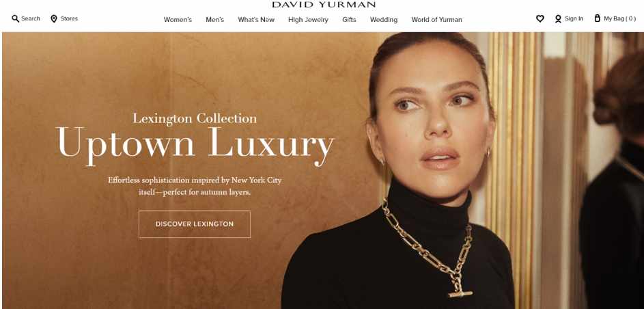The image size is (644, 309).
Task: Click the Uptown Luxury headline
Action: 195,145
